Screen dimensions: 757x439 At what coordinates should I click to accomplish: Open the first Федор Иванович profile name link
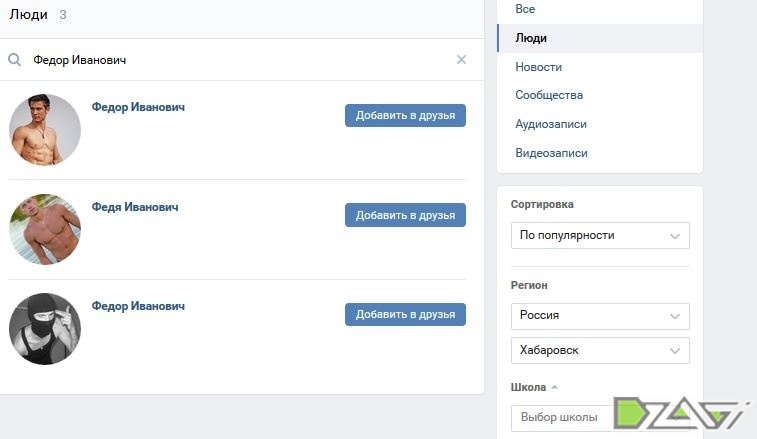138,107
